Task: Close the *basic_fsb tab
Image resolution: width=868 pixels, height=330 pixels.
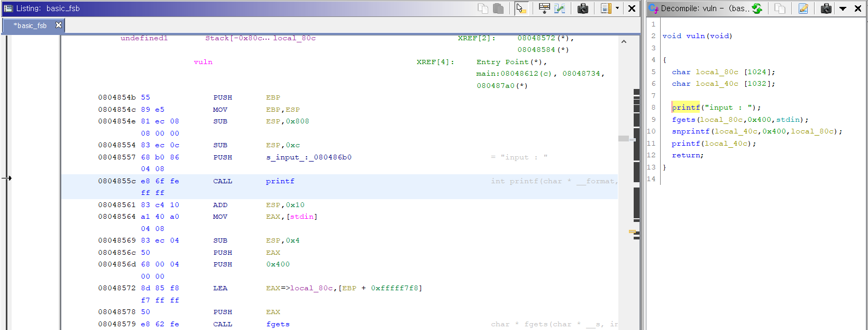Action: pos(59,25)
